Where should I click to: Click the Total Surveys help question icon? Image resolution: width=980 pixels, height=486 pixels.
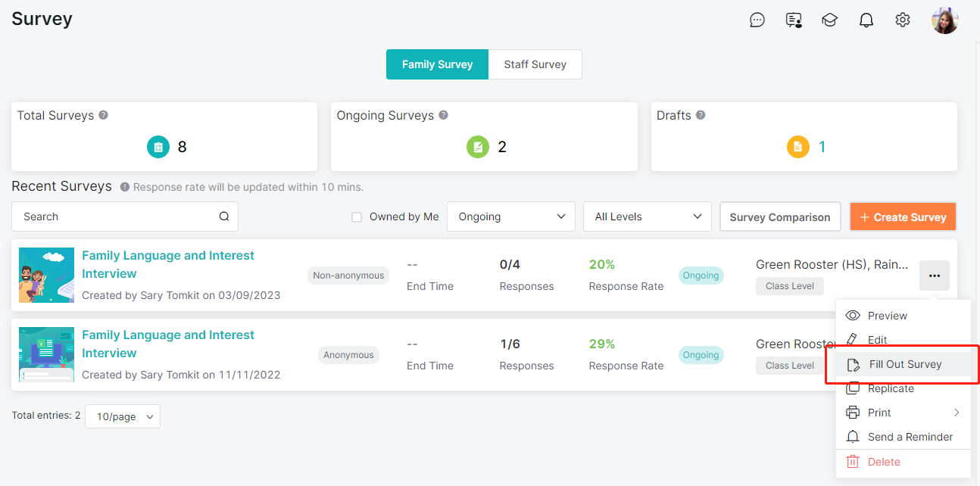(x=104, y=116)
